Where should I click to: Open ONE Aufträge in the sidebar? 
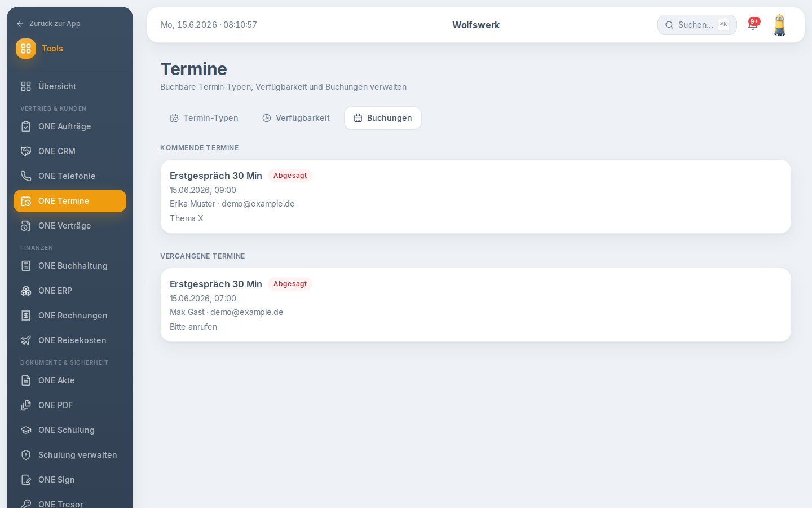70,126
